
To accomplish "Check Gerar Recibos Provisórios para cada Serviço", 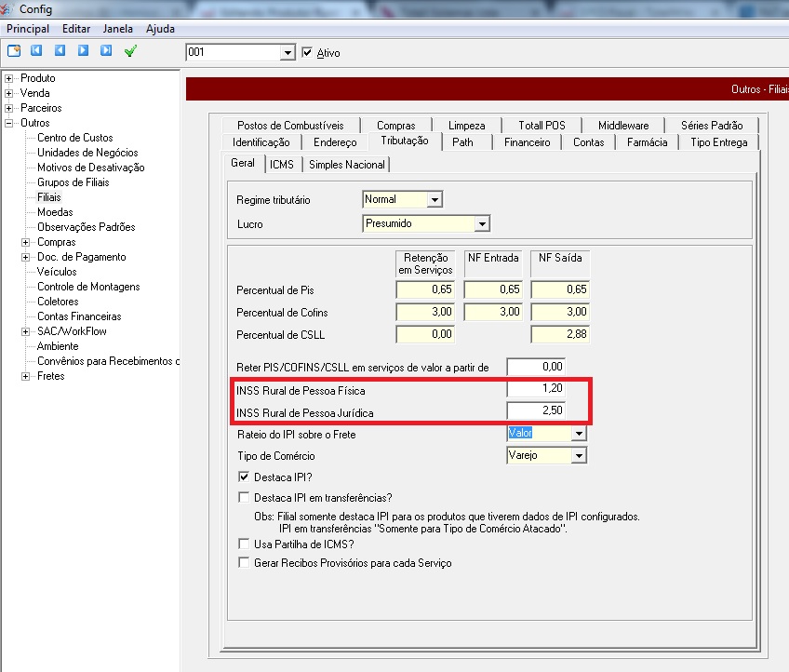I will click(x=244, y=562).
